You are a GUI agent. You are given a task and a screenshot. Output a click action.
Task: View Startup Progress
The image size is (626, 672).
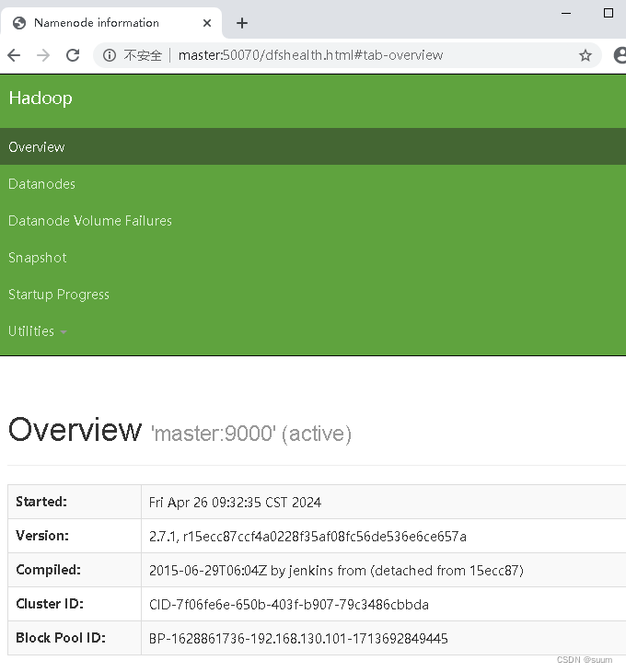point(59,295)
